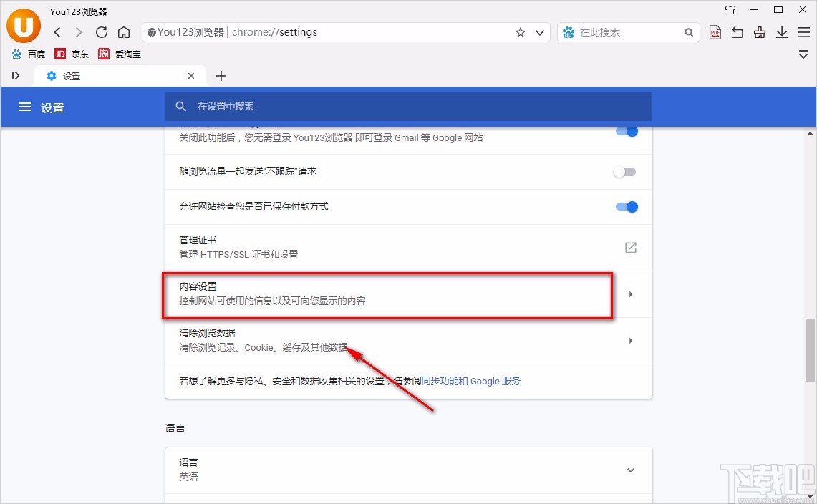This screenshot has width=817, height=504.
Task: Open the downloads icon
Action: (x=782, y=32)
